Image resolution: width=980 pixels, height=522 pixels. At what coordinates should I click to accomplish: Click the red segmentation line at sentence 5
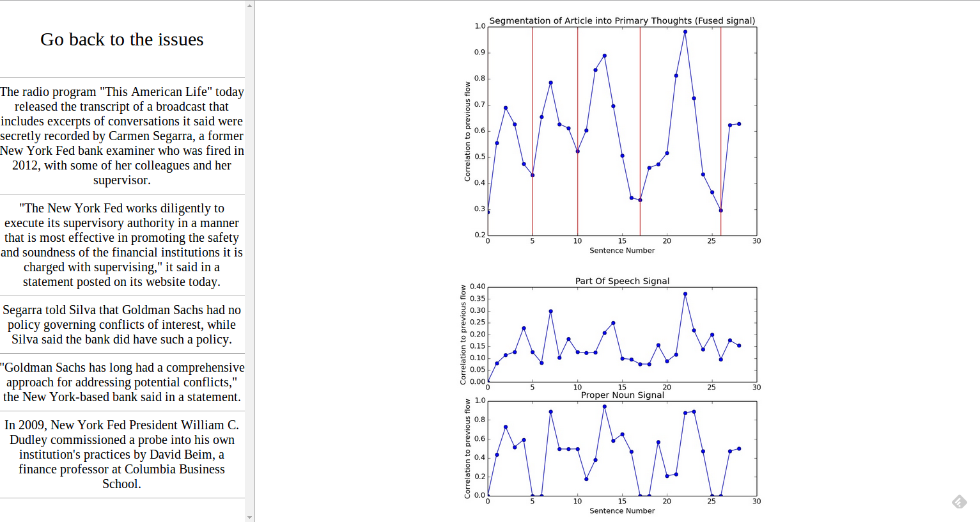[x=533, y=131]
